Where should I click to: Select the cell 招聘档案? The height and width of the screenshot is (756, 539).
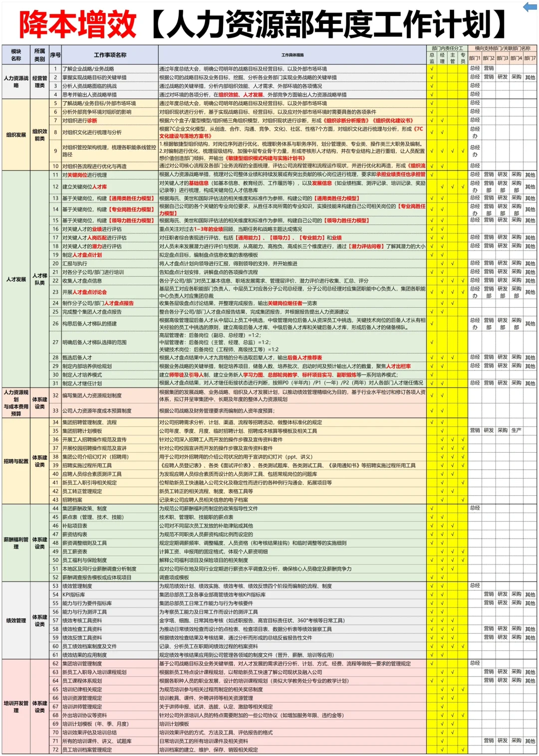coord(110,500)
